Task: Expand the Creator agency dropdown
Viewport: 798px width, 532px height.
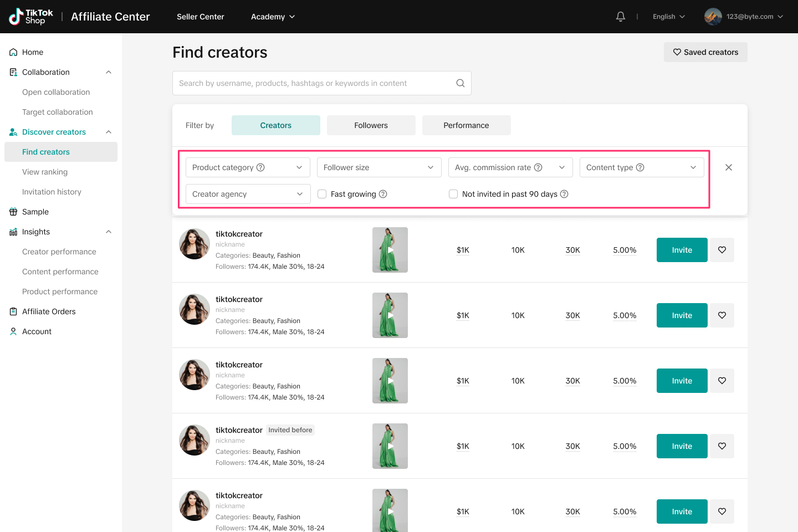Action: (x=248, y=194)
